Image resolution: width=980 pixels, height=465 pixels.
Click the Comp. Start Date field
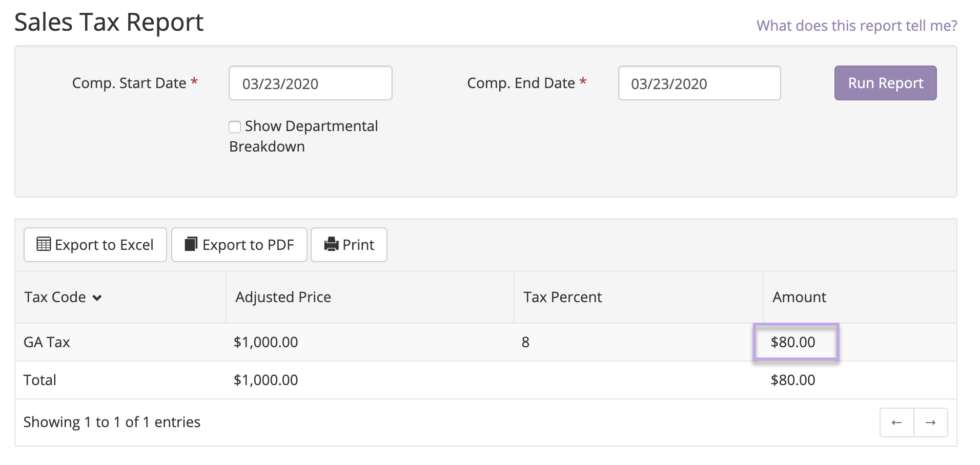coord(310,83)
